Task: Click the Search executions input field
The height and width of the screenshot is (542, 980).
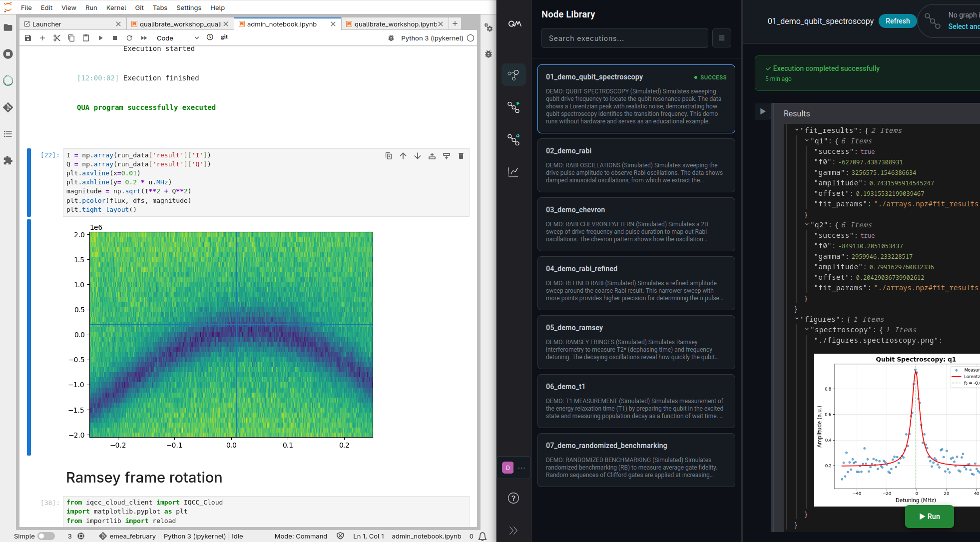Action: point(624,38)
